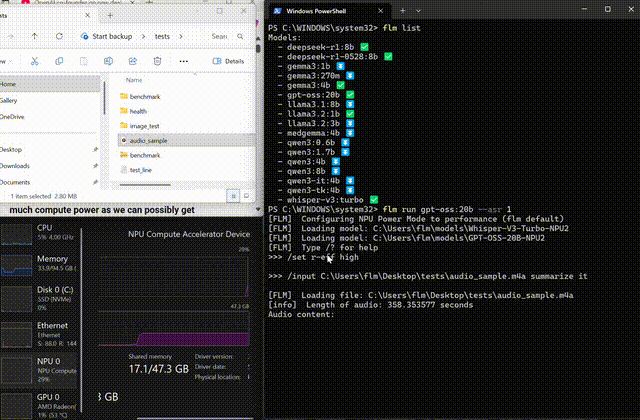Refresh the Explorer folder view
640x420 pixels.
coord(59,36)
